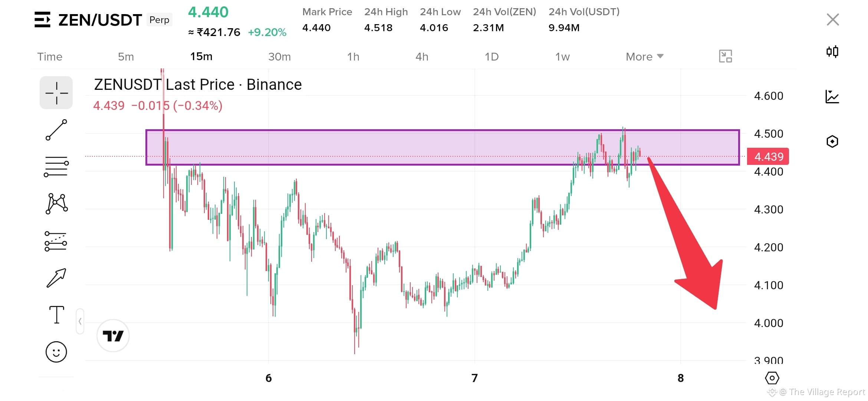Click the 24h Vol(USDT) value 9.94M
This screenshot has width=868, height=401.
pyautogui.click(x=564, y=28)
